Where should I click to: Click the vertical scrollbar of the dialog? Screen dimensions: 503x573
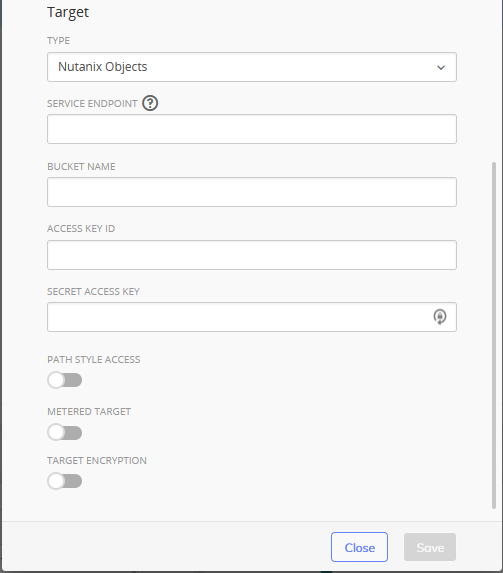point(494,335)
